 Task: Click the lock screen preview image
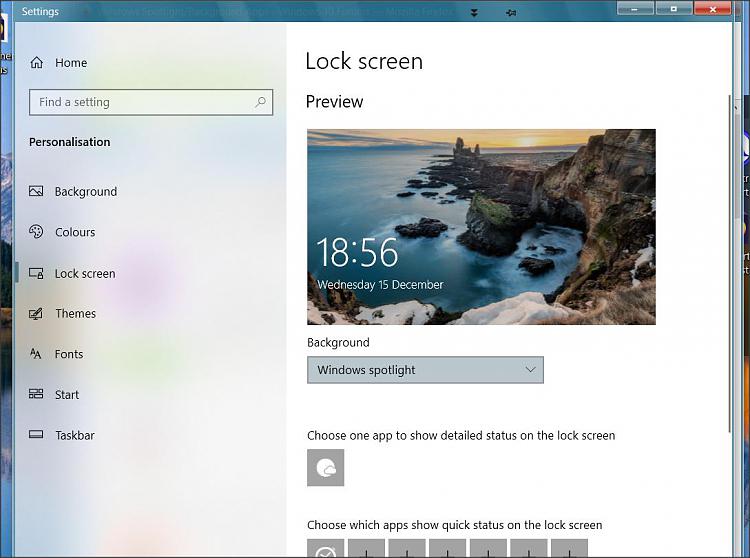(x=481, y=227)
